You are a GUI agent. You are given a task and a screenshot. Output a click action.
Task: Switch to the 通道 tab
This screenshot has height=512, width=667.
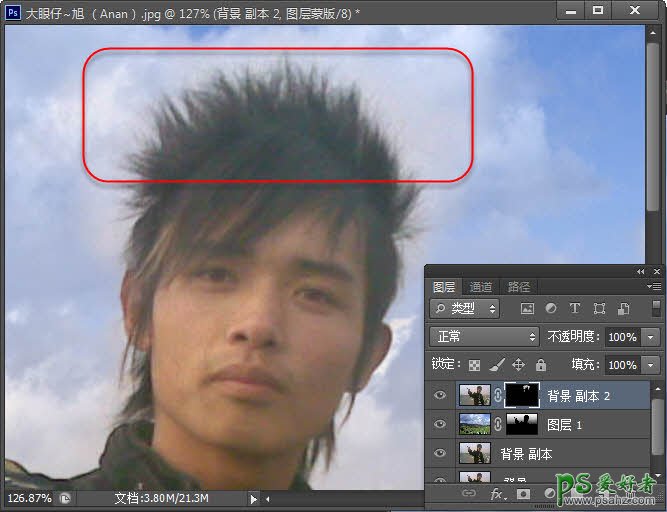(x=481, y=287)
